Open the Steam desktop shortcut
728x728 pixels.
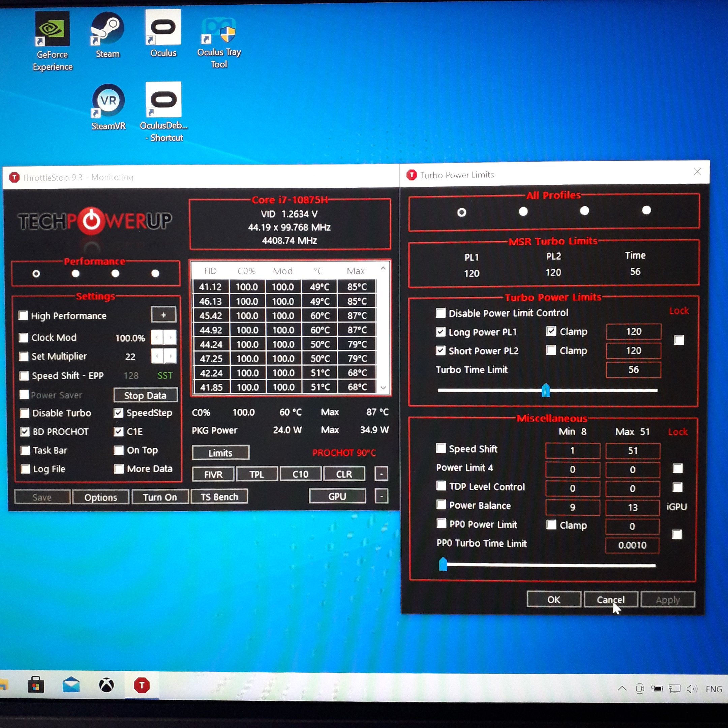click(x=108, y=35)
